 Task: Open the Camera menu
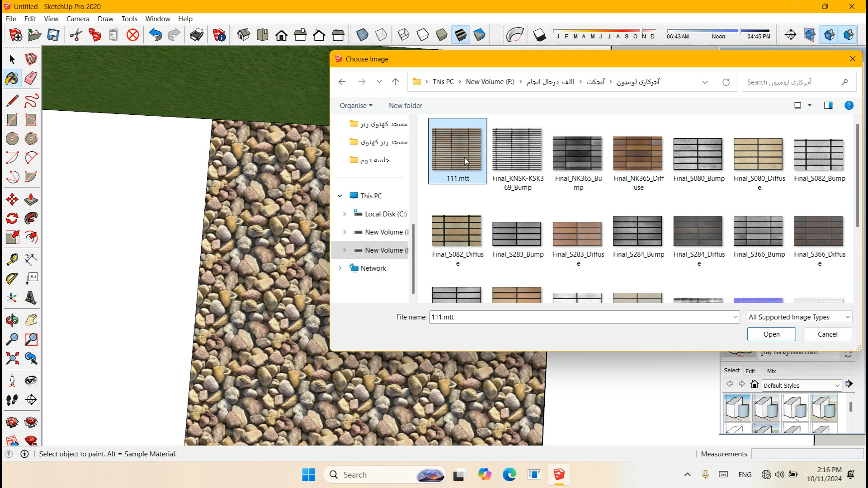pyautogui.click(x=78, y=19)
